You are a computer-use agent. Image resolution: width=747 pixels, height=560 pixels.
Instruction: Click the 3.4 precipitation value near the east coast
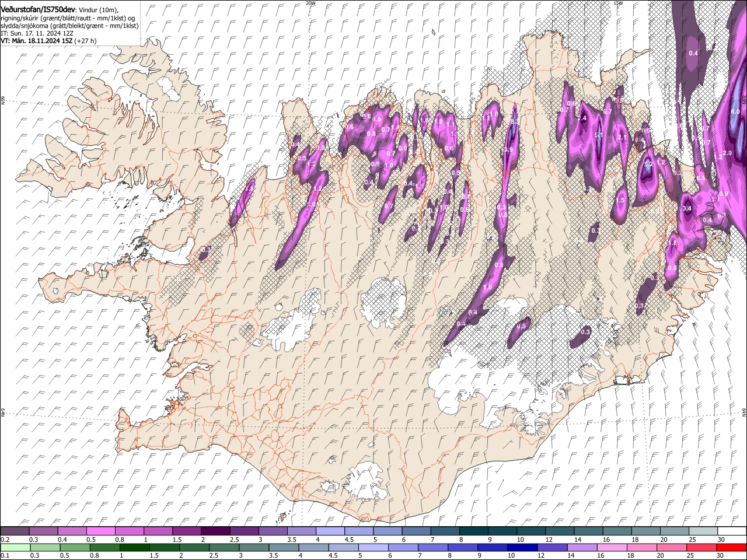click(687, 208)
